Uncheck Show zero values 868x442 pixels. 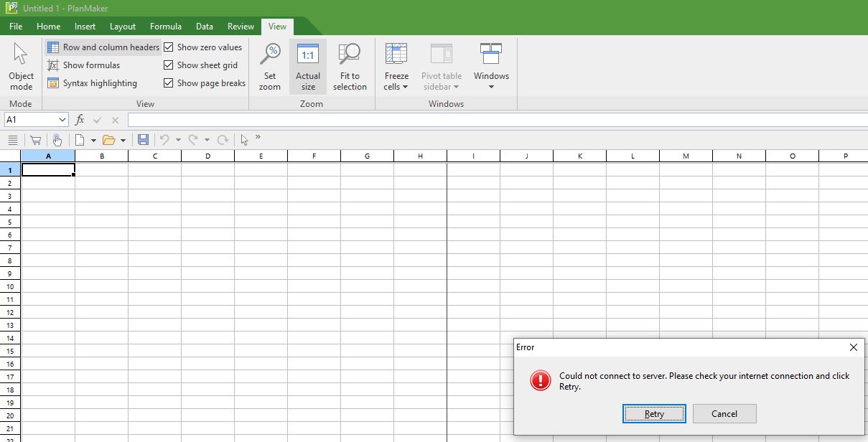coord(169,47)
